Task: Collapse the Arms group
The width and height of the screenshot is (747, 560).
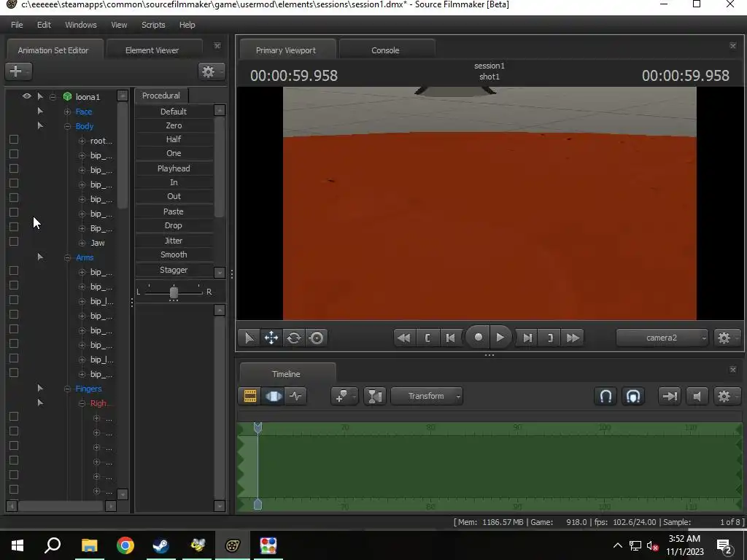Action: click(67, 257)
